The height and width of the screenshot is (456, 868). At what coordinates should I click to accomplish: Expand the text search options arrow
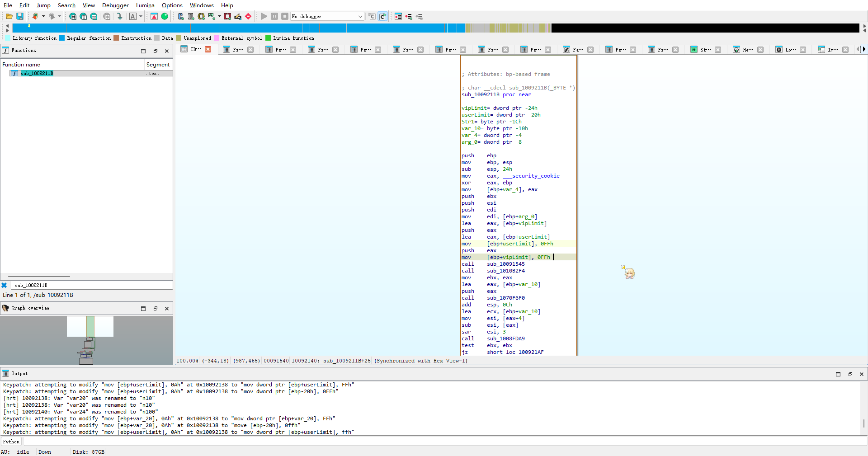(141, 16)
